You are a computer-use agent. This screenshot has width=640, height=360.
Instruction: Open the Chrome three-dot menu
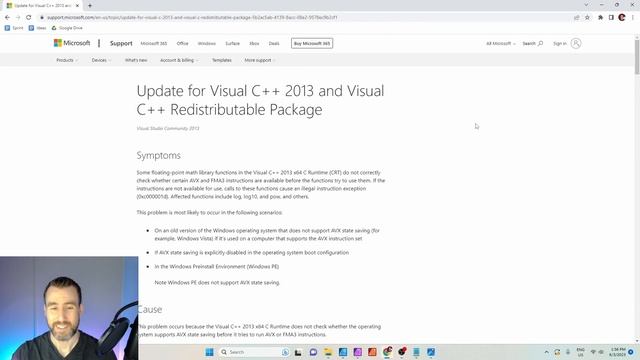coord(633,18)
